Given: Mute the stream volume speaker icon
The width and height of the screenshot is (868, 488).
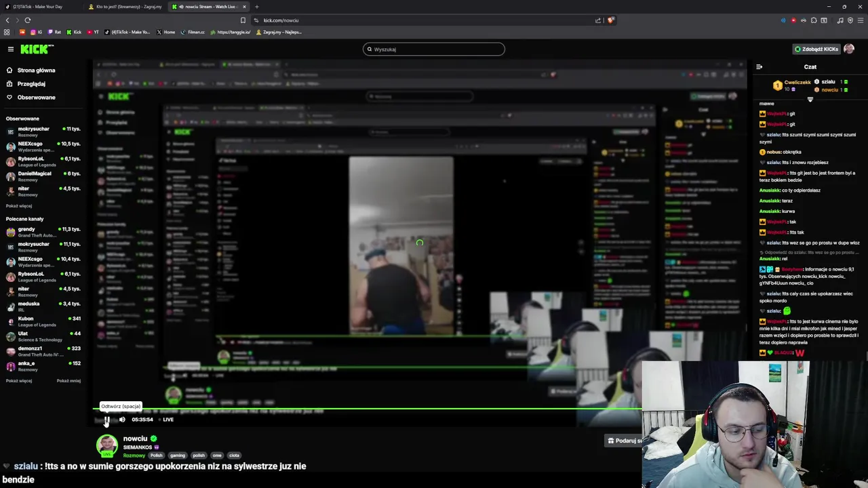Looking at the screenshot, I should [x=122, y=420].
